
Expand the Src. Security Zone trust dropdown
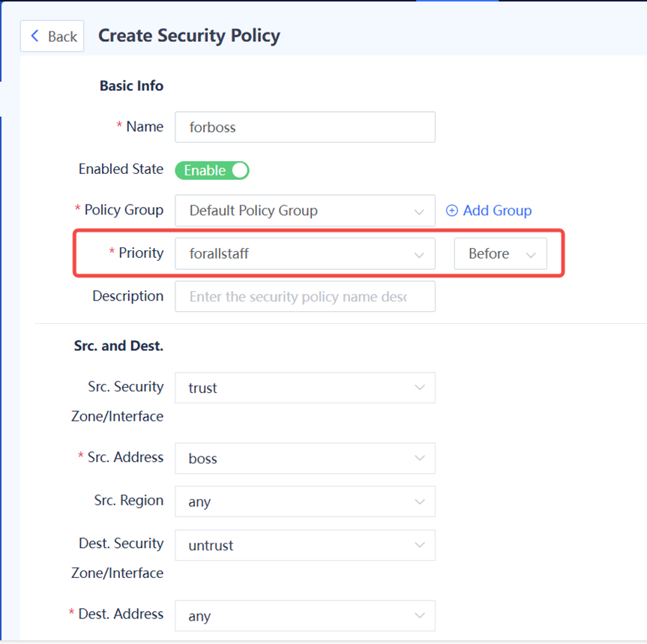click(x=304, y=388)
